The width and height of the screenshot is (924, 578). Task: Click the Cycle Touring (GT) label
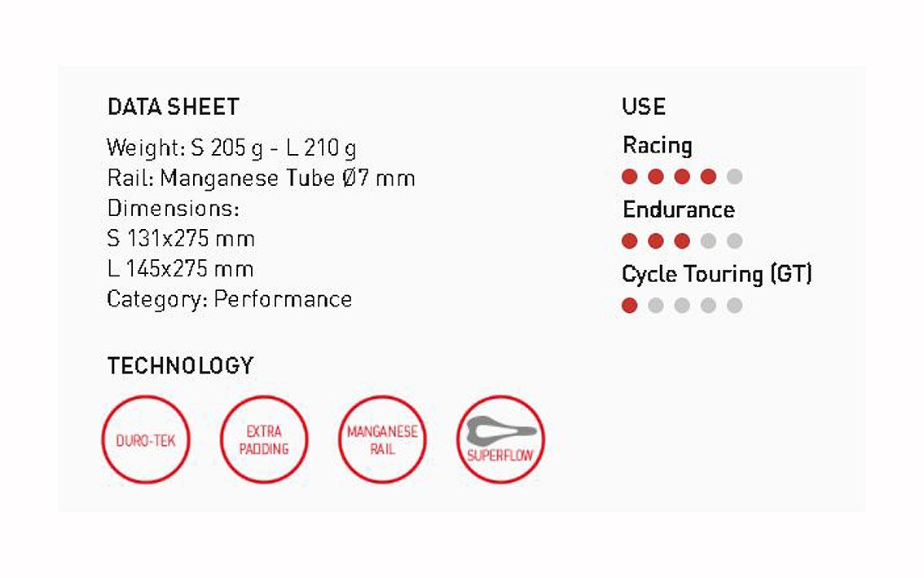pyautogui.click(x=716, y=274)
